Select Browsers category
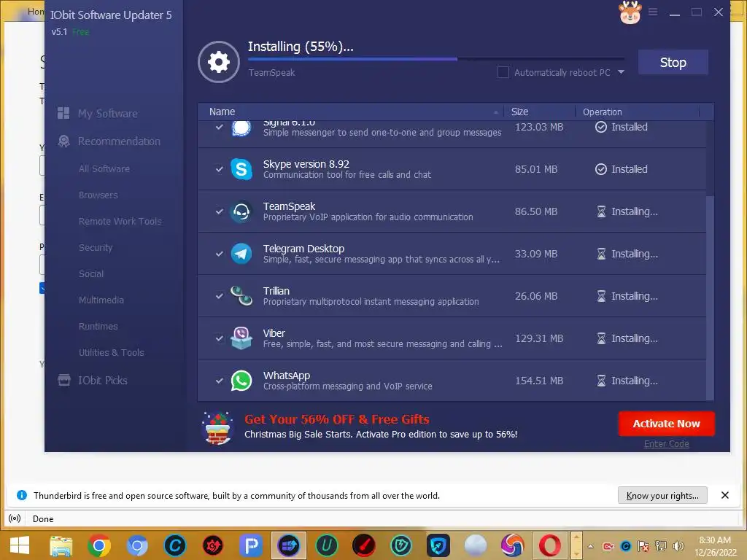Screen dimensions: 747x560 [x=98, y=195]
